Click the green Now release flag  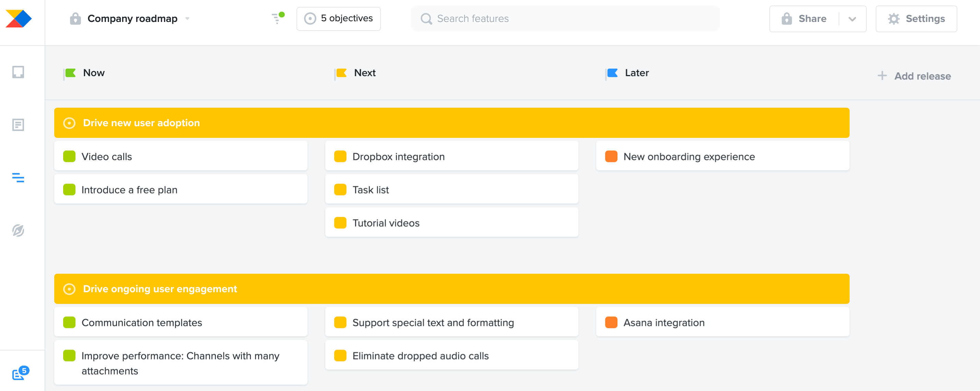pos(70,73)
